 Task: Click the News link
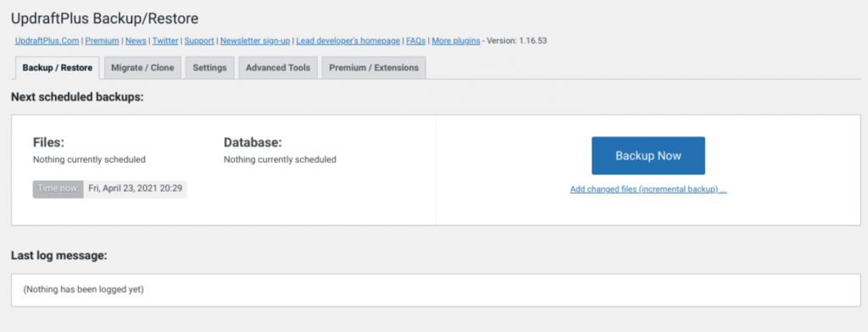pos(136,41)
